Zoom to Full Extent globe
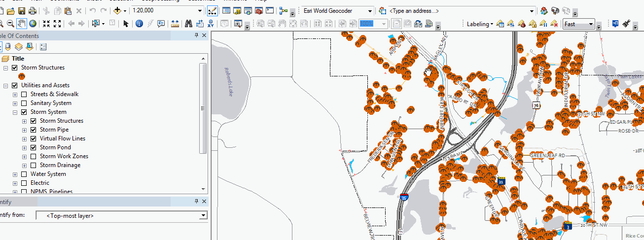644x240 pixels. (33, 23)
